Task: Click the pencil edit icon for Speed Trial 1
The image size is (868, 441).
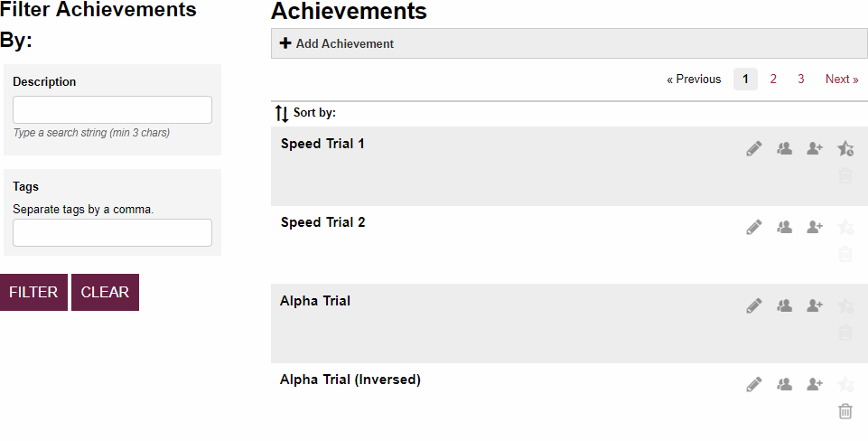Action: pos(754,149)
